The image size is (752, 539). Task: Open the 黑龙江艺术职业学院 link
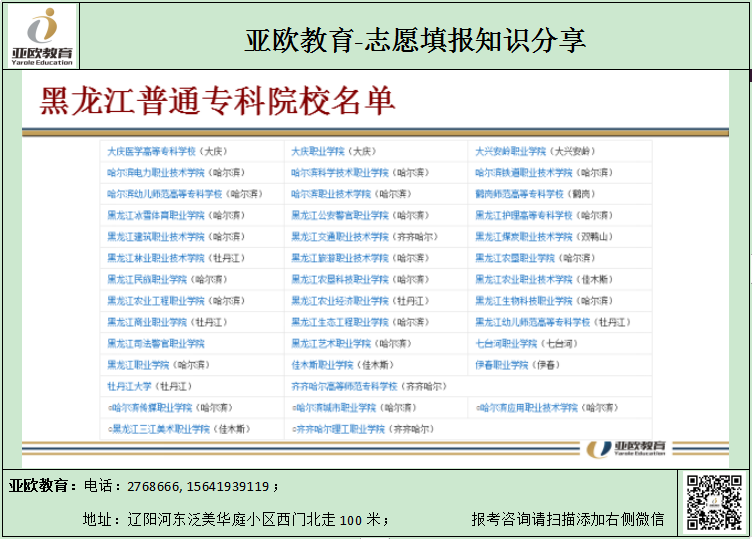click(x=331, y=344)
